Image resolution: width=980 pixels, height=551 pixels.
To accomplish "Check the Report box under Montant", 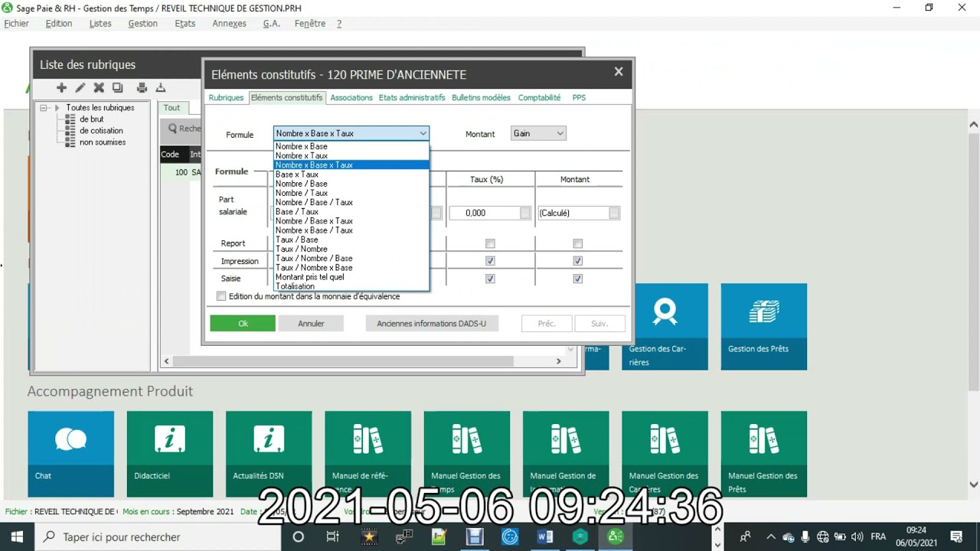I will (x=577, y=243).
